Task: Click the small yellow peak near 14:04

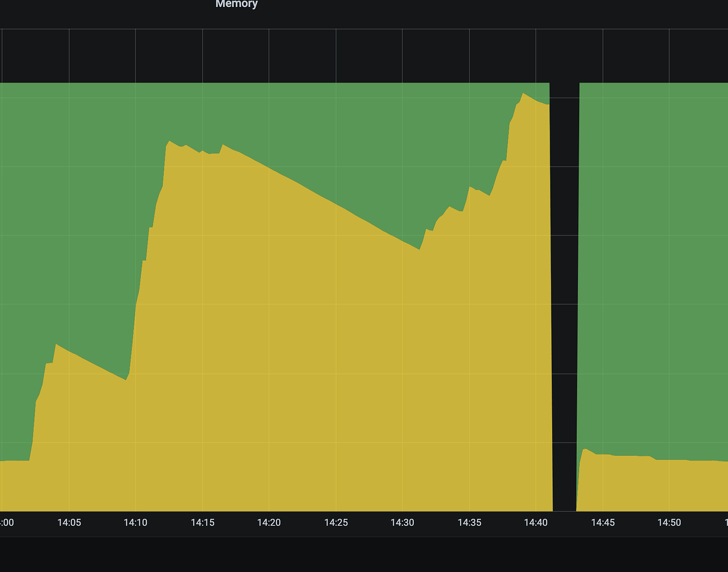Action: (56, 345)
